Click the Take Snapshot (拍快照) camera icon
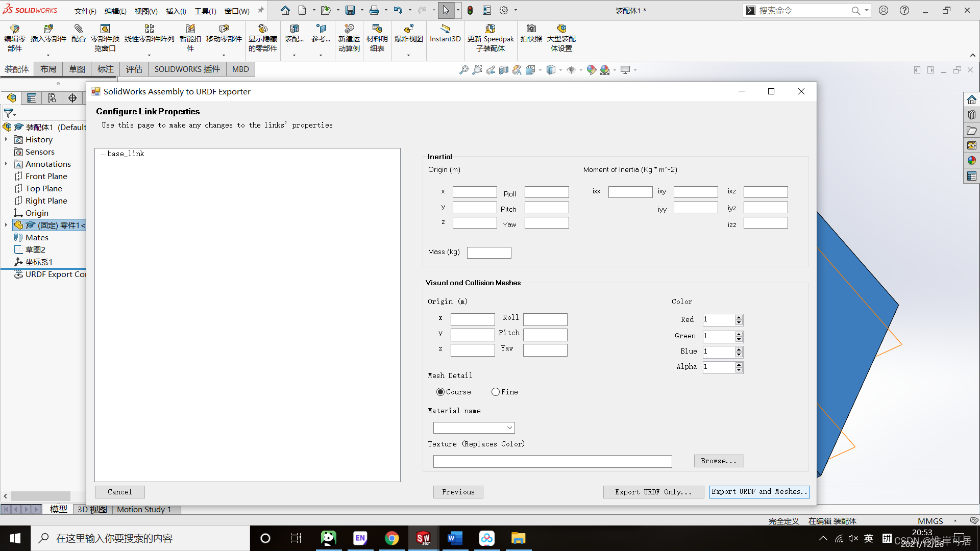Viewport: 980px width, 551px height. (531, 29)
